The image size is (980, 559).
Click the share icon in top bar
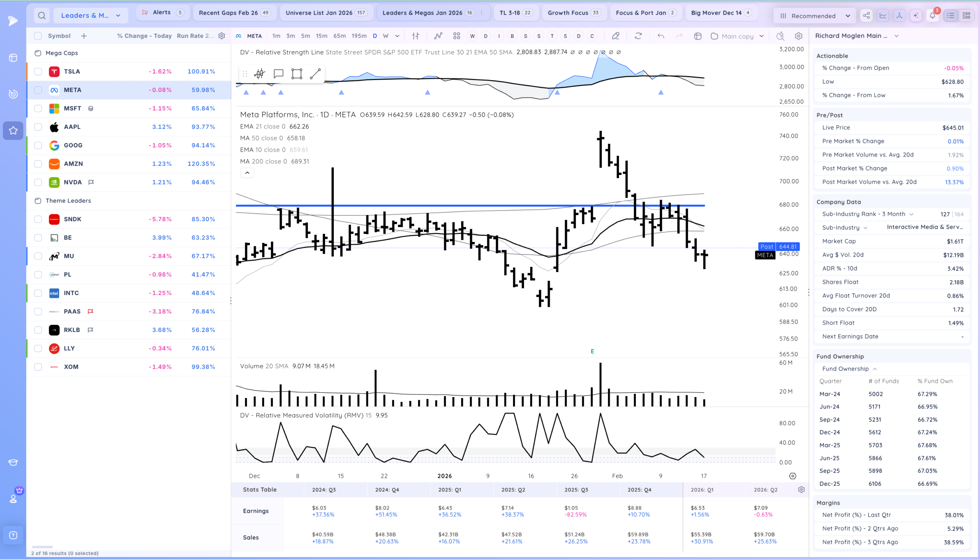(866, 16)
